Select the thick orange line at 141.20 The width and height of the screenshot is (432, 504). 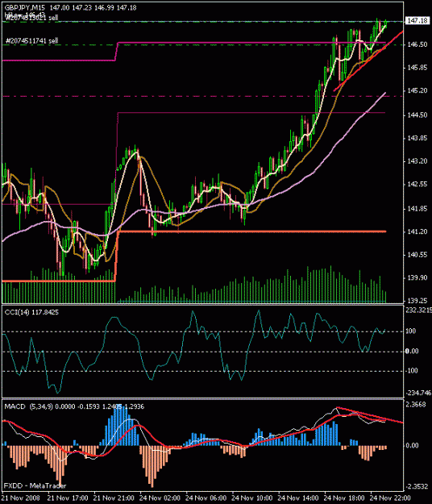(252, 231)
